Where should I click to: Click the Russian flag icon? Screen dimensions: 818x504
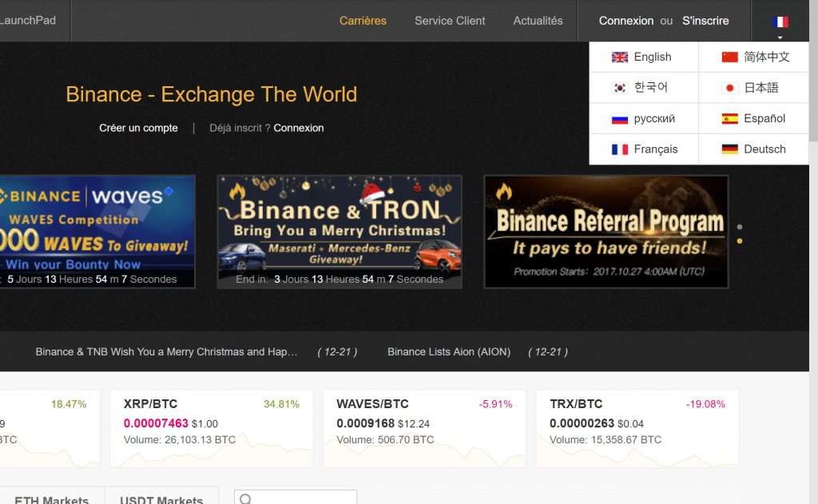(x=619, y=119)
